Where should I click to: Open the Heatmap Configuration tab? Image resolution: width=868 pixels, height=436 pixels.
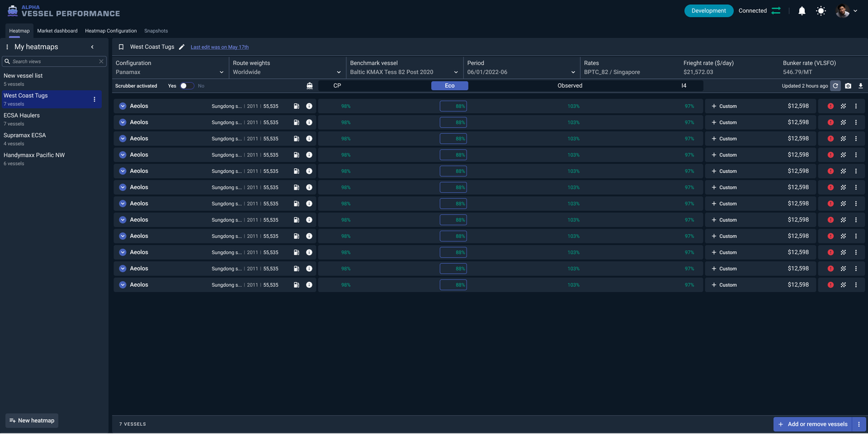tap(111, 31)
